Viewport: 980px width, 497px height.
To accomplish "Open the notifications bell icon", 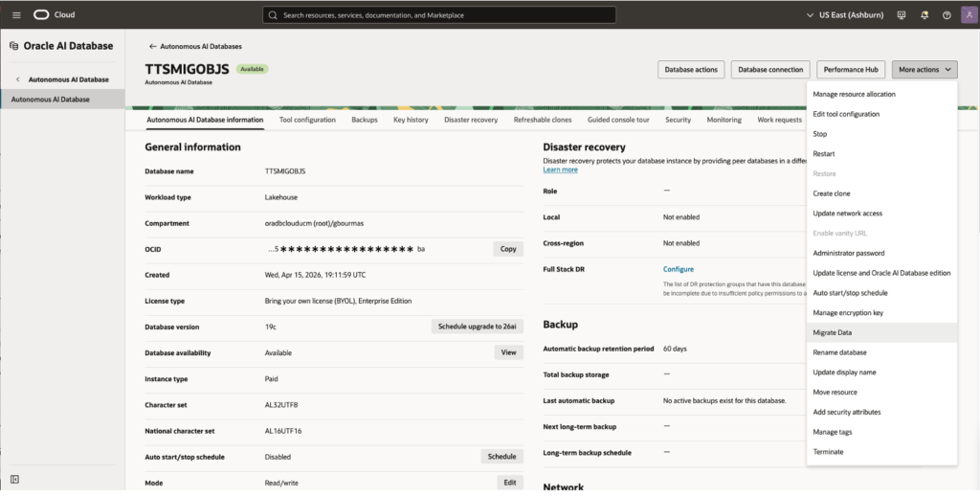I will click(x=924, y=15).
